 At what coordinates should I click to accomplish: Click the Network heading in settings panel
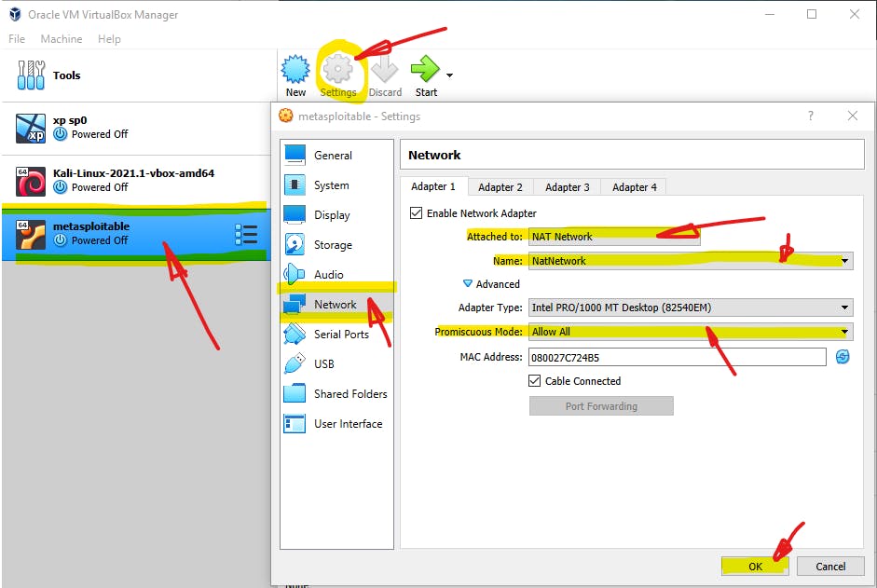pyautogui.click(x=434, y=155)
